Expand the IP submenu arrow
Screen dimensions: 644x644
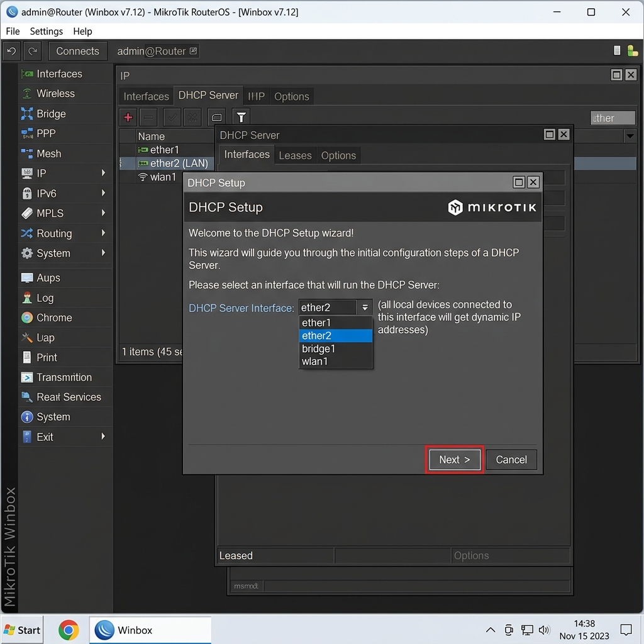(104, 173)
